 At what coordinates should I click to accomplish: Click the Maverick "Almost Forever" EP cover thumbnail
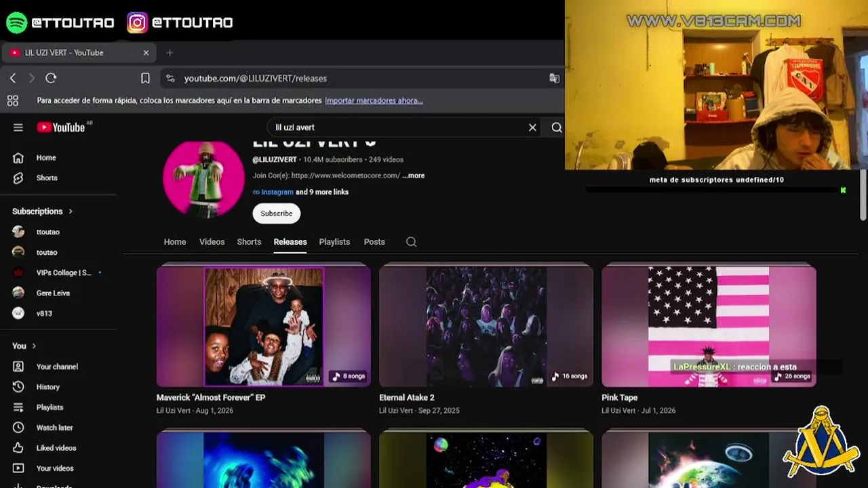[264, 326]
